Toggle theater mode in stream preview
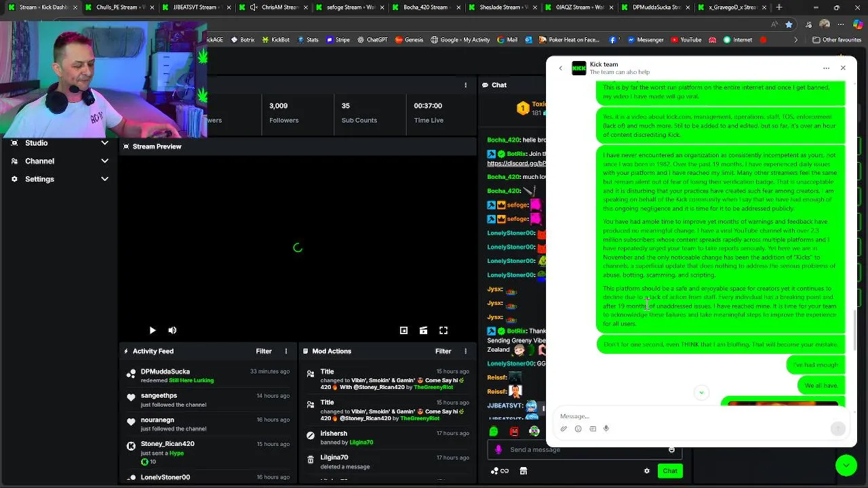Image resolution: width=868 pixels, height=488 pixels. click(423, 330)
